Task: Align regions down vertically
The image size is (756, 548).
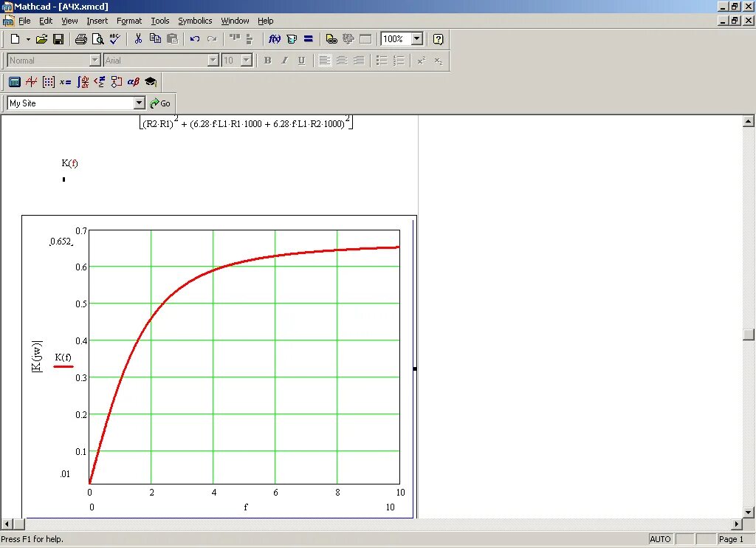Action: [x=250, y=39]
